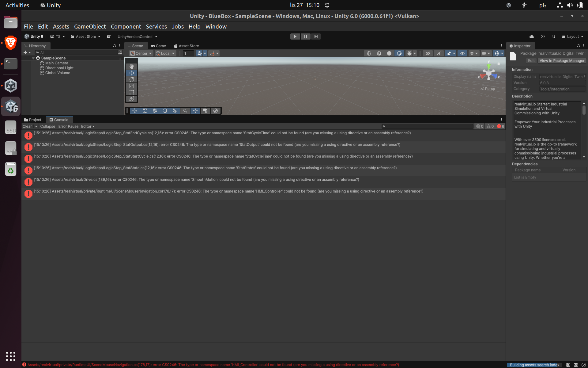Open the Layout dropdown
Screen dimensions: 588x368
[572, 36]
